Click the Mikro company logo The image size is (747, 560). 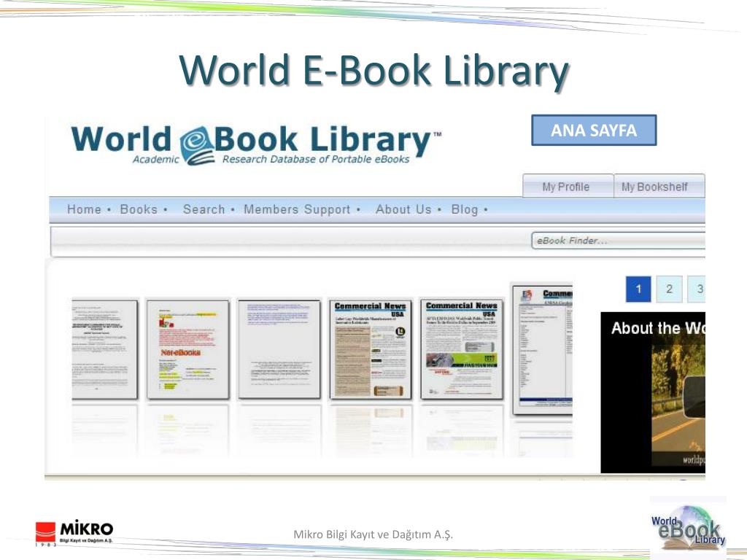pos(74,533)
